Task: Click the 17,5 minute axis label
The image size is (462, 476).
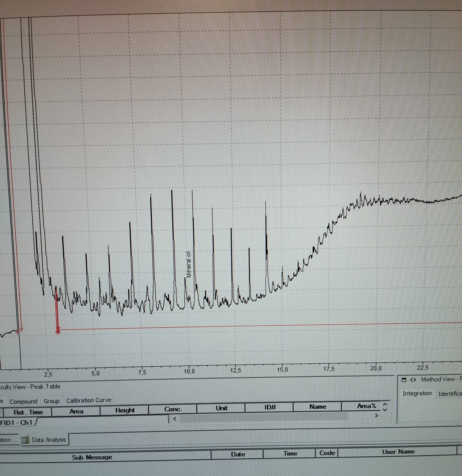Action: 329,369
